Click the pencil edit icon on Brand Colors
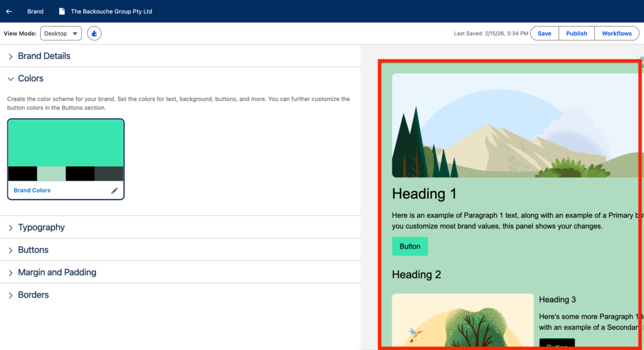 [114, 191]
